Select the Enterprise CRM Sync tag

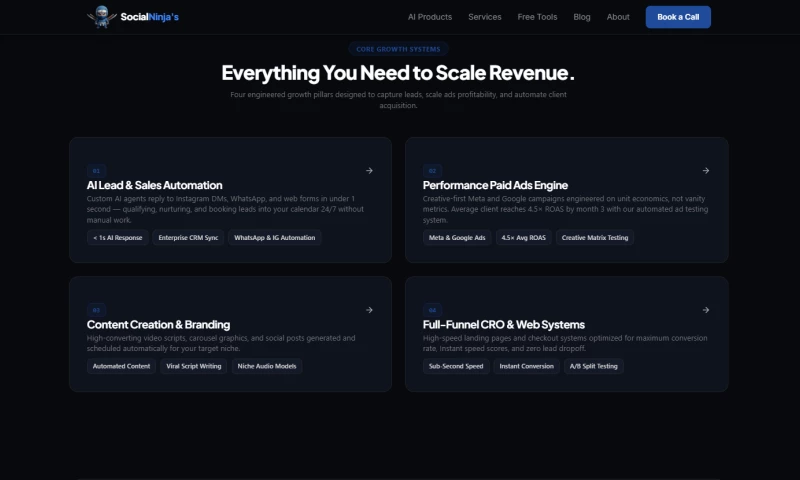[188, 238]
